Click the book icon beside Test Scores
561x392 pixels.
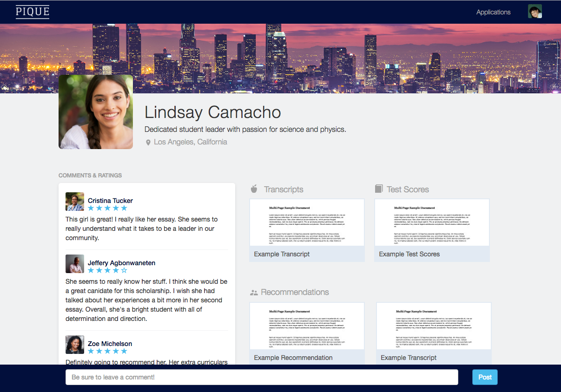coord(379,189)
